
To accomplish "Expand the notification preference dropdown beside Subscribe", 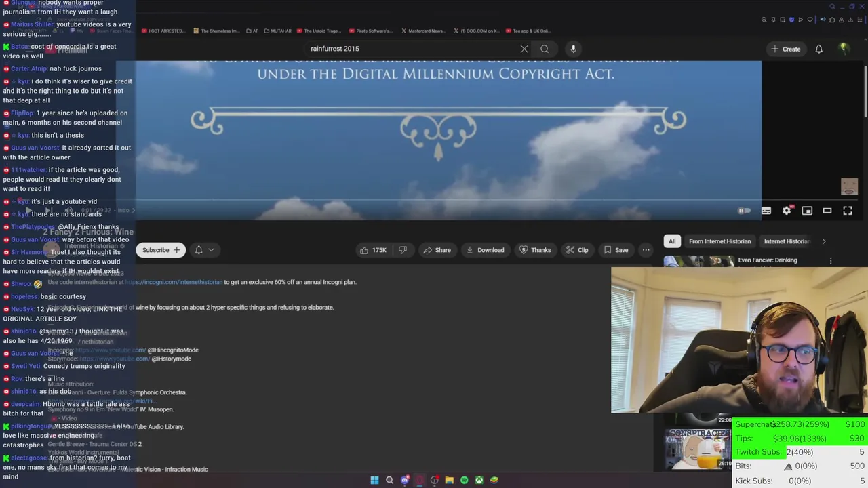I will 204,250.
